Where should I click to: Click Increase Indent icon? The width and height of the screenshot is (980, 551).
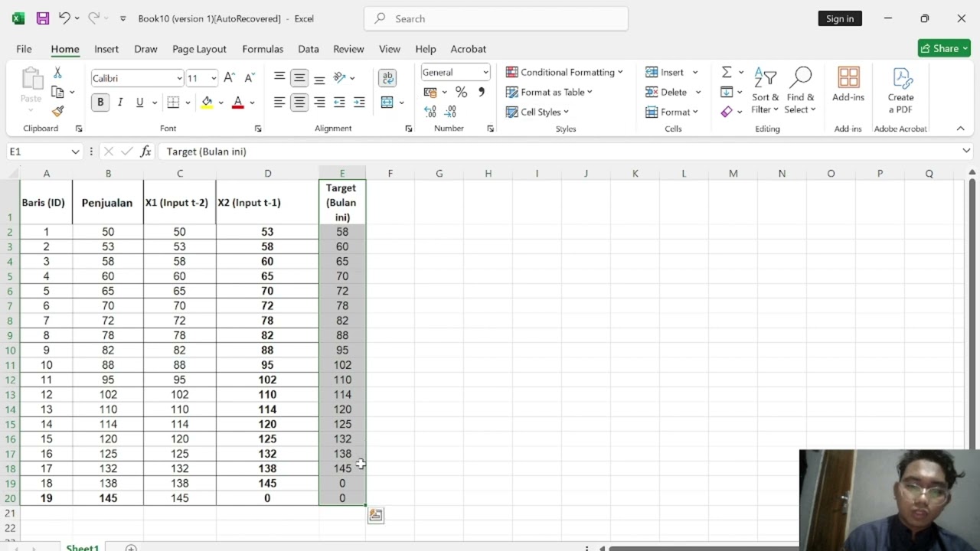[x=359, y=102]
